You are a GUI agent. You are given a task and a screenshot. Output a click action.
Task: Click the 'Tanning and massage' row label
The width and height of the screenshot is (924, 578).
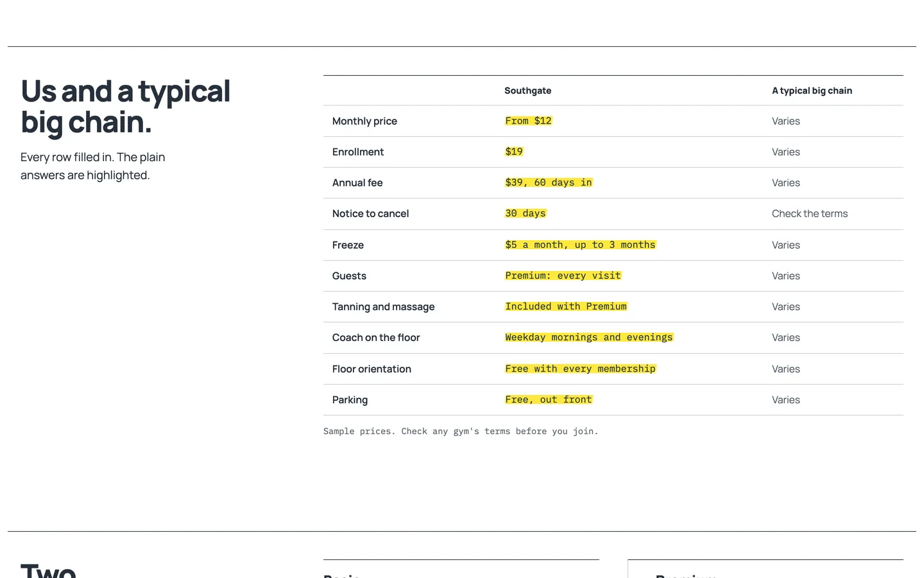[383, 307]
